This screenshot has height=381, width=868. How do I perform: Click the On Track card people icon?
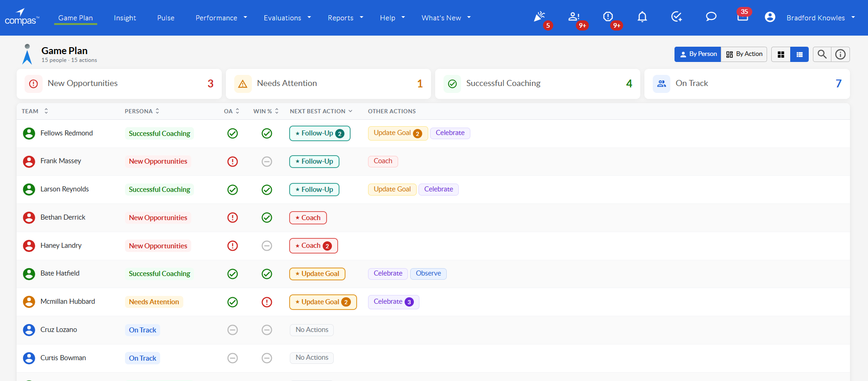[x=662, y=84]
